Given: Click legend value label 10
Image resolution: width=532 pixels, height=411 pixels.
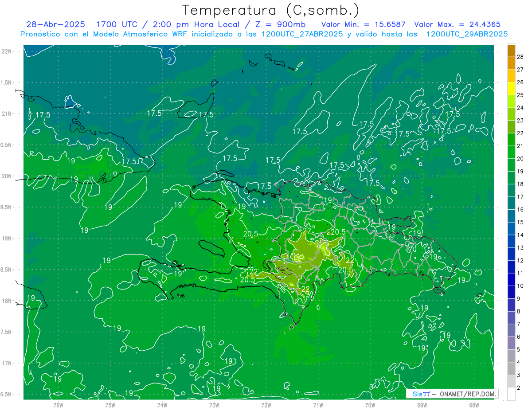Looking at the screenshot, I should [x=520, y=286].
